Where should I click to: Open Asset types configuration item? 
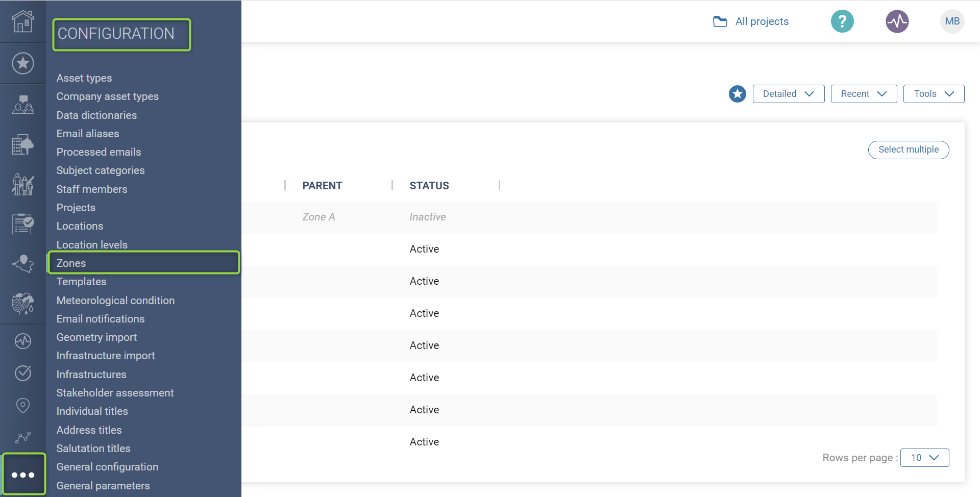tap(84, 78)
